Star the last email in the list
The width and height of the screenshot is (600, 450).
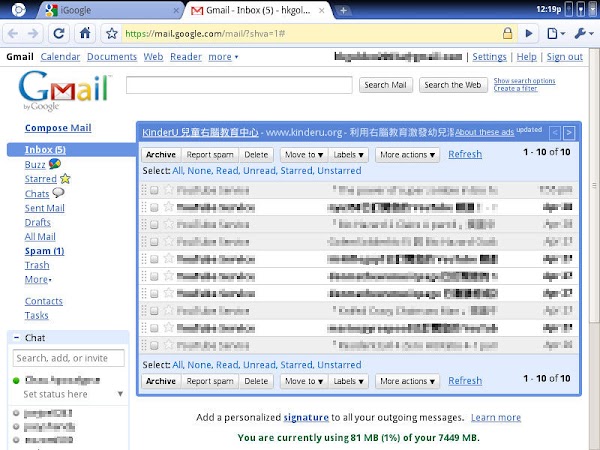tap(168, 345)
